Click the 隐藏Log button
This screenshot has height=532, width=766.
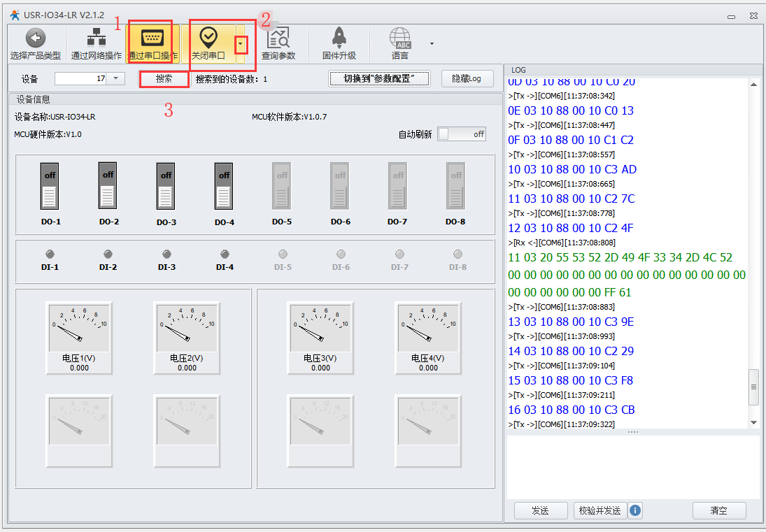(467, 78)
